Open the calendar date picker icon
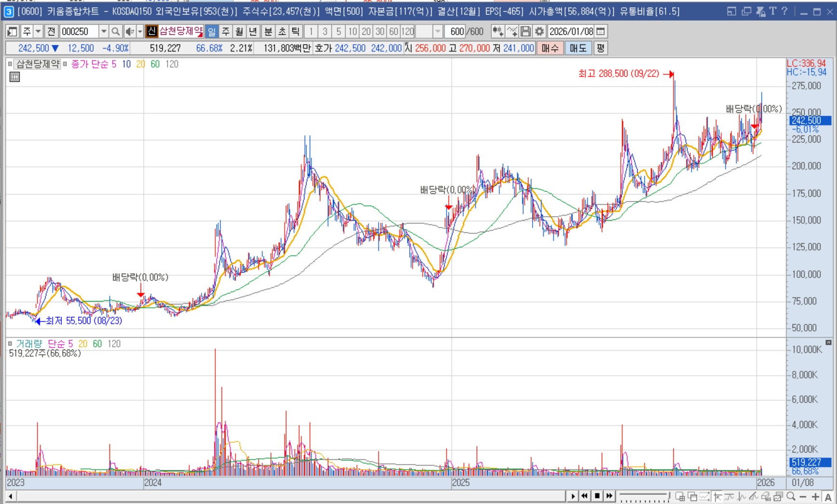The width and height of the screenshot is (837, 504). pos(600,32)
